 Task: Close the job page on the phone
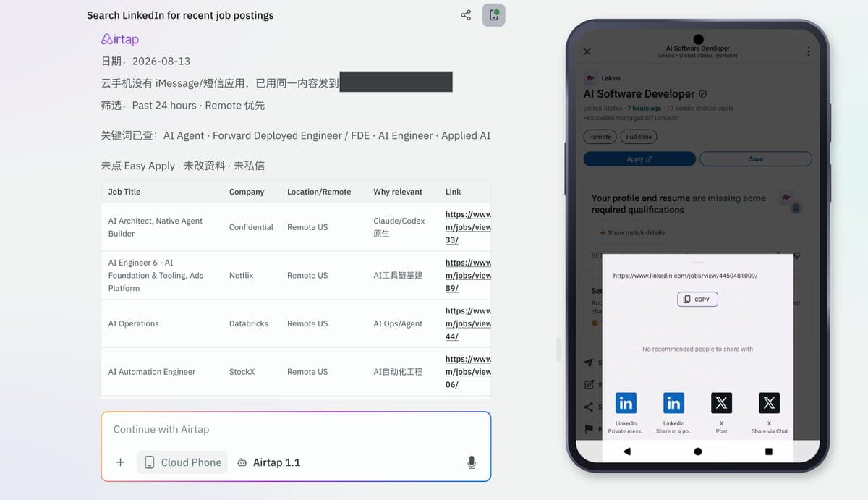click(x=587, y=51)
